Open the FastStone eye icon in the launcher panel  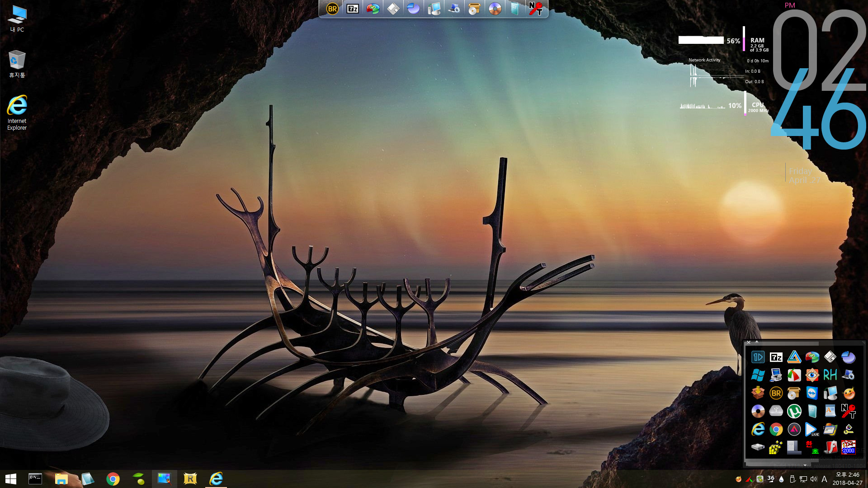click(812, 375)
